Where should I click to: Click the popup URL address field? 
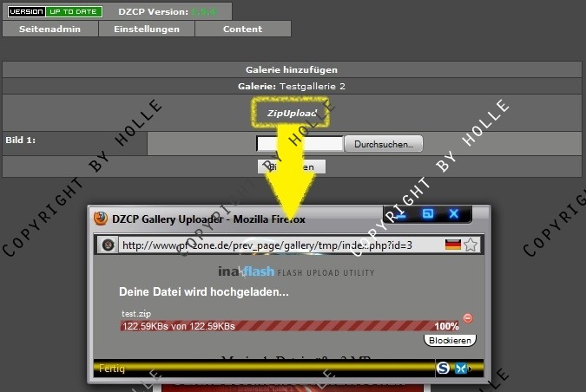click(x=280, y=245)
